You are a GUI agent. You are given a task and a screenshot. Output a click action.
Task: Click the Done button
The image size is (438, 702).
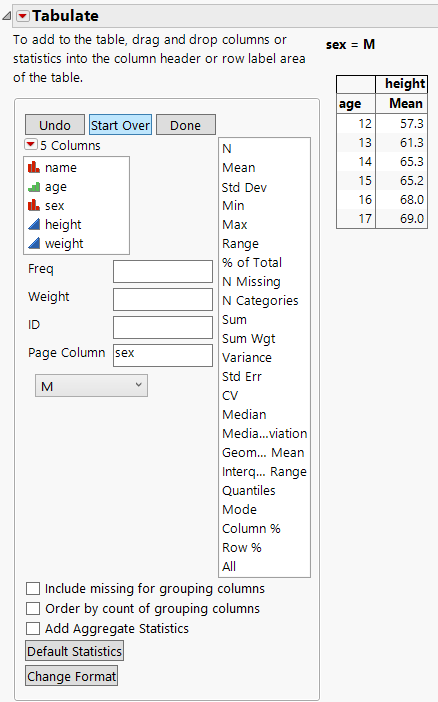(x=185, y=125)
